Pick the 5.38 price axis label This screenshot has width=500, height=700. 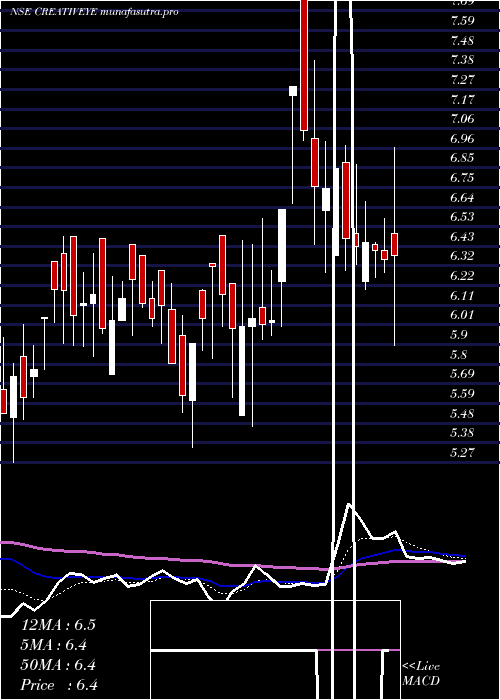(462, 432)
